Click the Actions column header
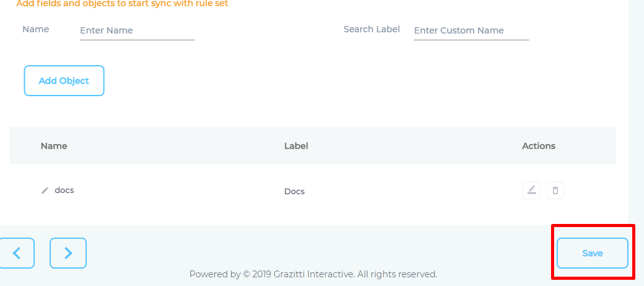644x286 pixels. (539, 146)
